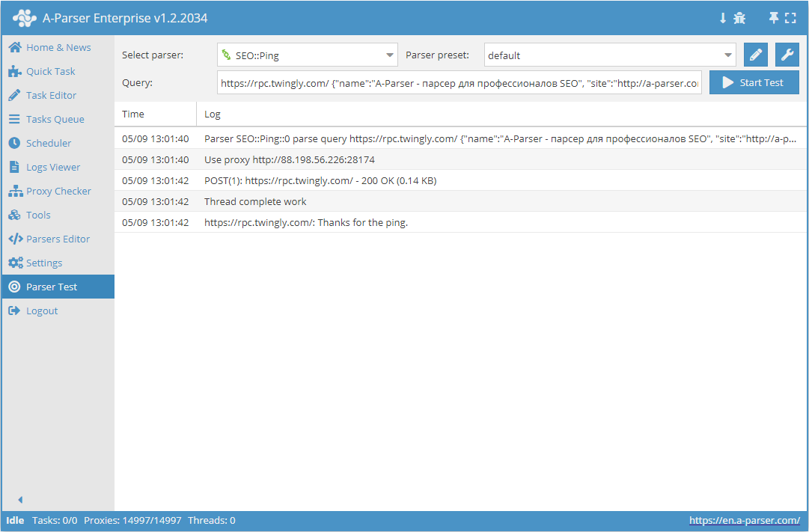Click the A-Parser logo icon
The image size is (809, 532).
(24, 18)
